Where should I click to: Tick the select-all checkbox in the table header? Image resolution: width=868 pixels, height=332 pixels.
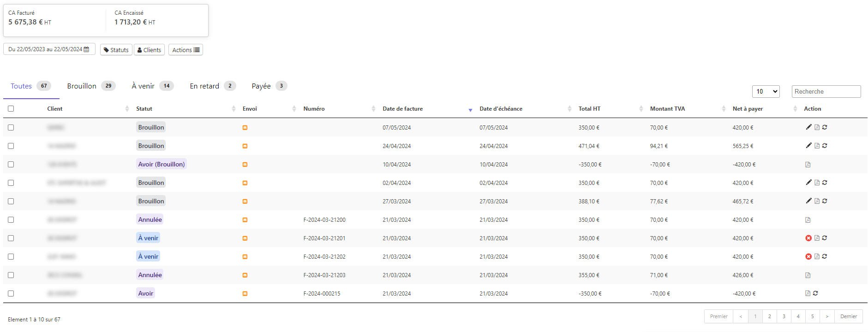(x=11, y=109)
